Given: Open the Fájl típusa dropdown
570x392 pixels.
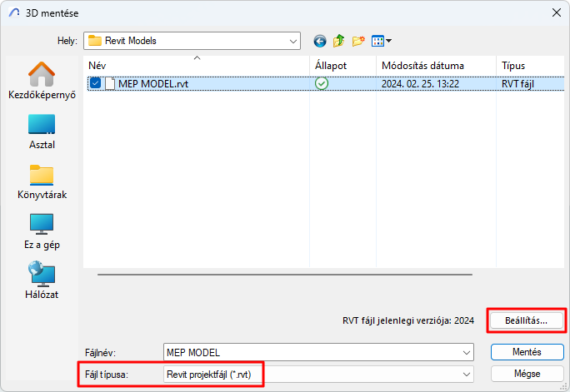Looking at the screenshot, I should tap(318, 375).
